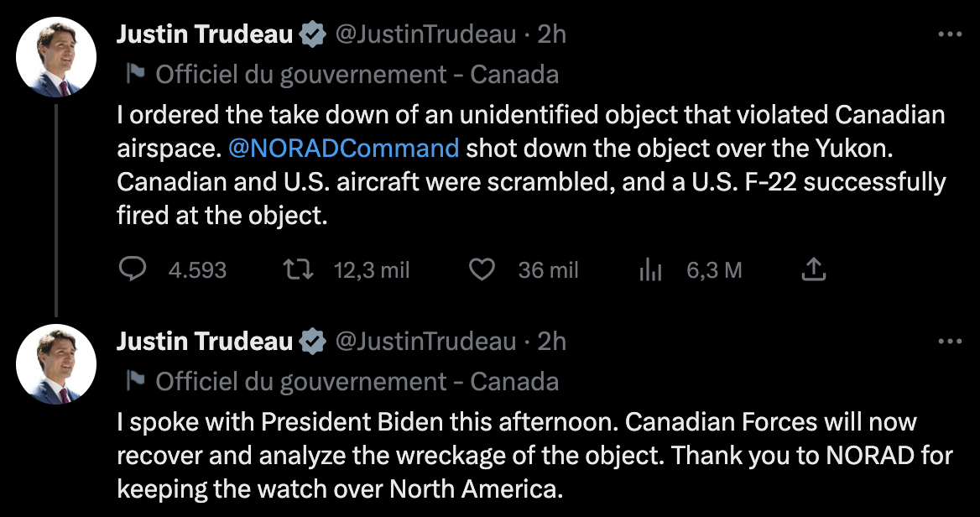This screenshot has height=517, width=980.
Task: Click the profile avatar on the first tweet
Action: pos(55,58)
